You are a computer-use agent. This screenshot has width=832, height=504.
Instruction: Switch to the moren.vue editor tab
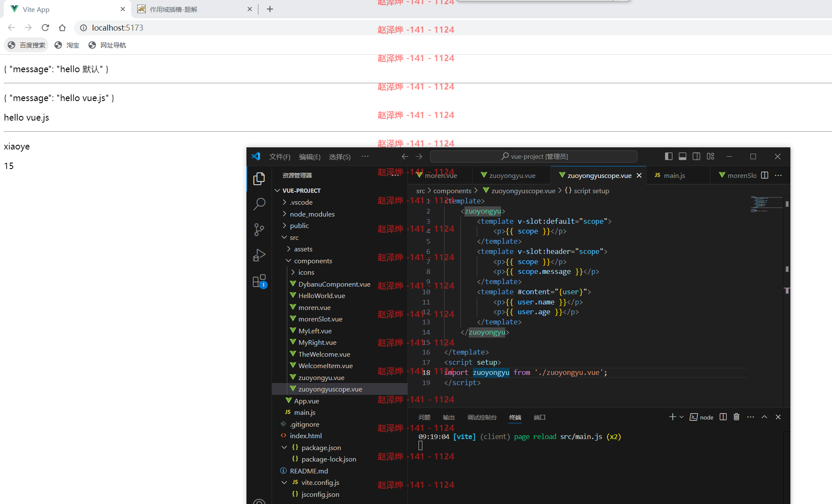click(x=441, y=175)
